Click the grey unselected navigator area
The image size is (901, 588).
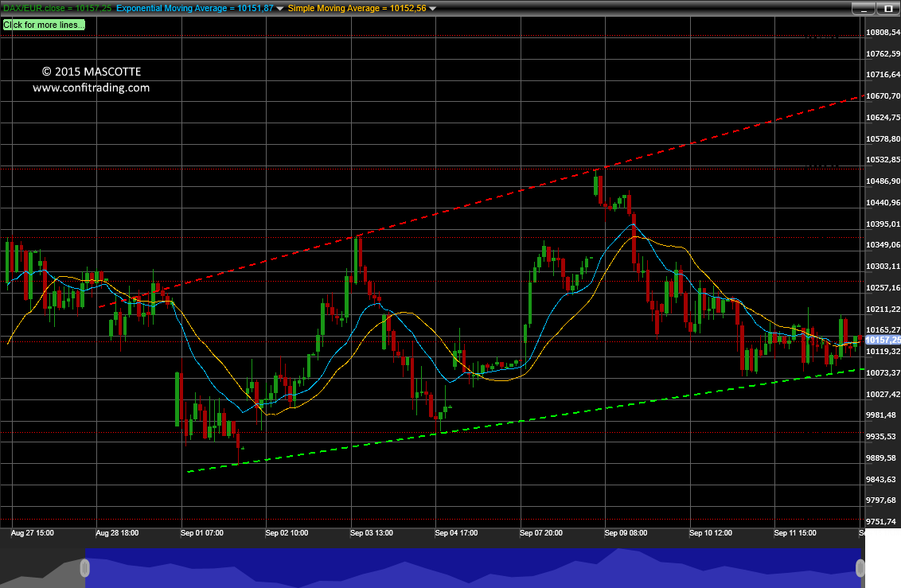(x=41, y=568)
